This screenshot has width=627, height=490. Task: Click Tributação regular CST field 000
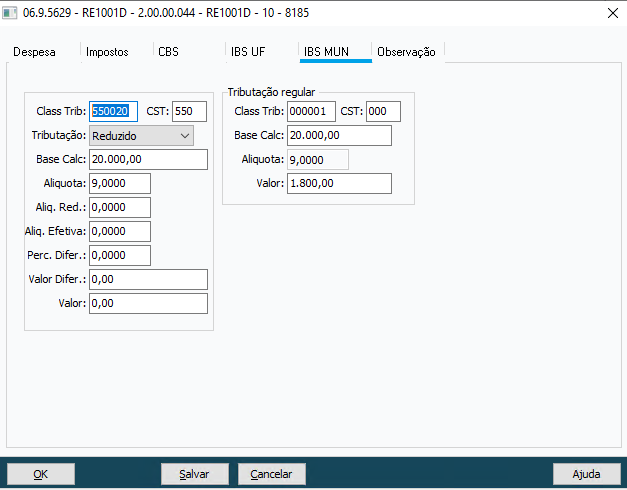[x=383, y=111]
